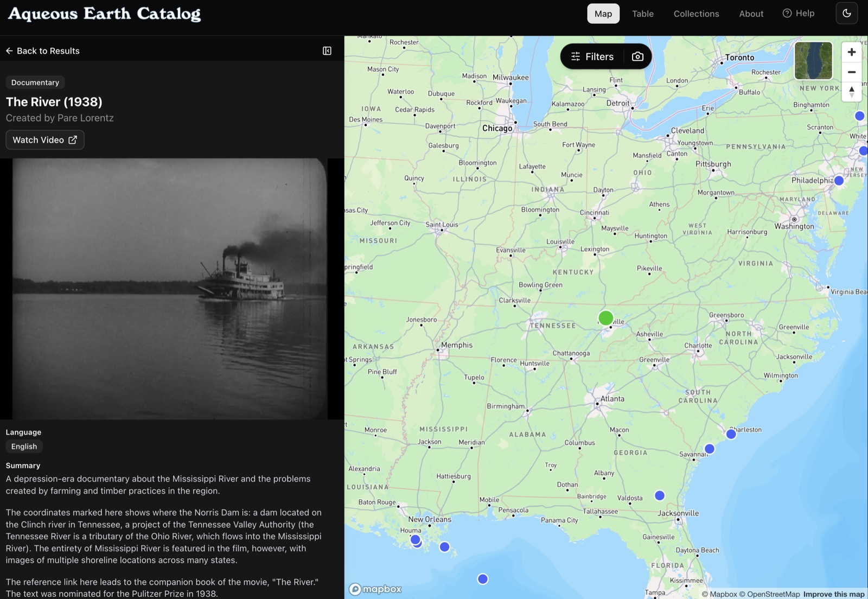The height and width of the screenshot is (599, 868).
Task: Select the blue marker east of Houma on coast
Action: point(444,547)
